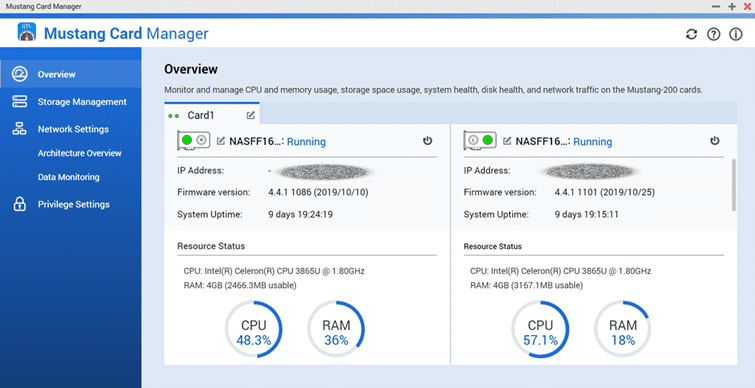Viewport: 755px width, 388px height.
Task: Click firmware version 4.4.1 1086 (2019/10/10)
Action: point(318,192)
